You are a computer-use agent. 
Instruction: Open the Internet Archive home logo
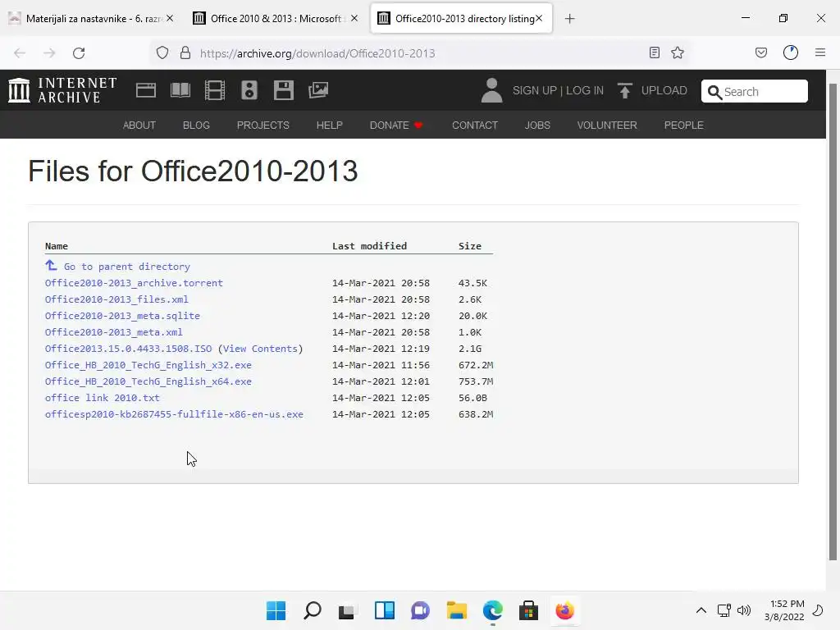pyautogui.click(x=62, y=90)
